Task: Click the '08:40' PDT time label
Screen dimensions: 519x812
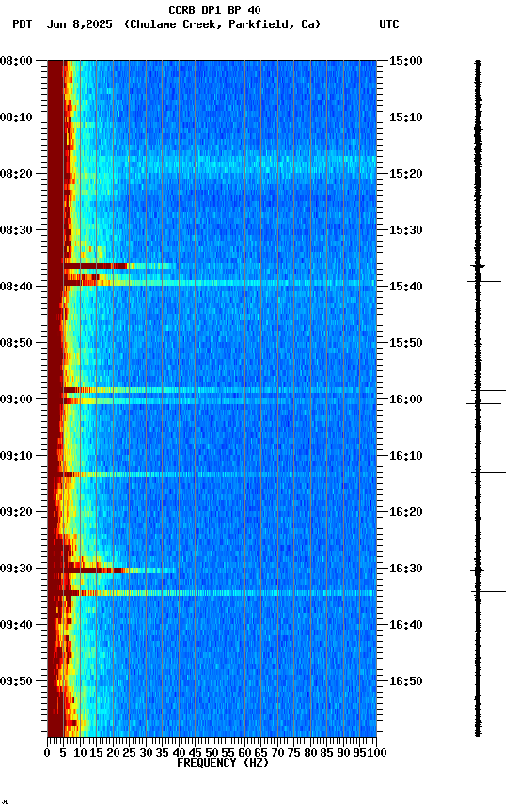Action: pos(16,287)
